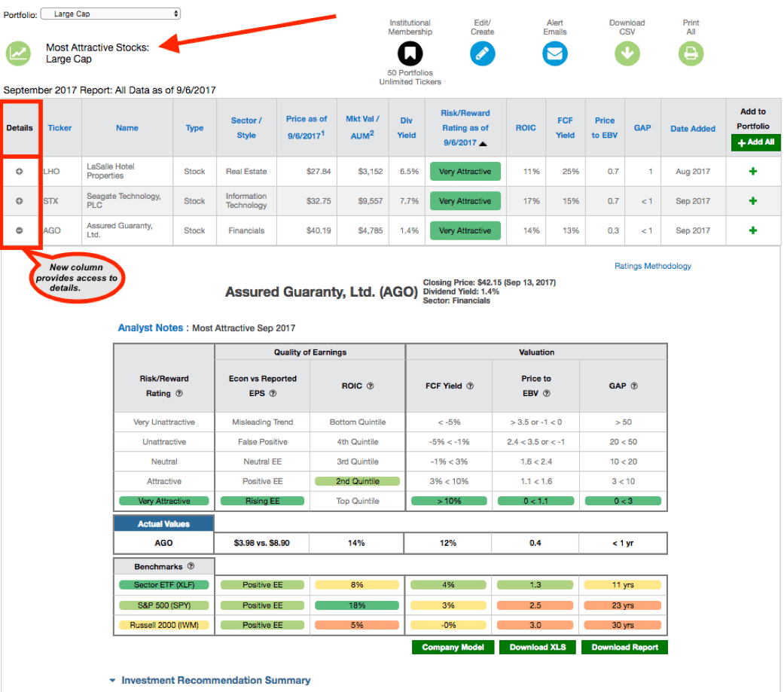
Task: Collapse Investment Recommendation Summary section
Action: pyautogui.click(x=112, y=681)
